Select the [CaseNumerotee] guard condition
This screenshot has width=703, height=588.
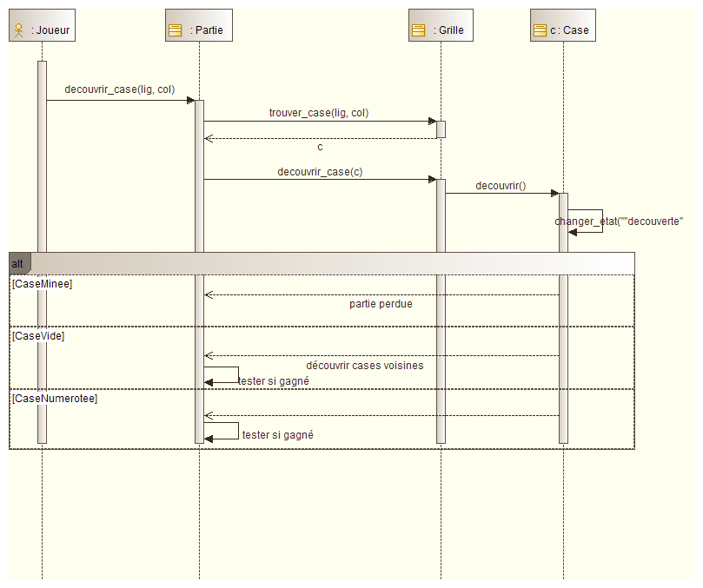55,398
